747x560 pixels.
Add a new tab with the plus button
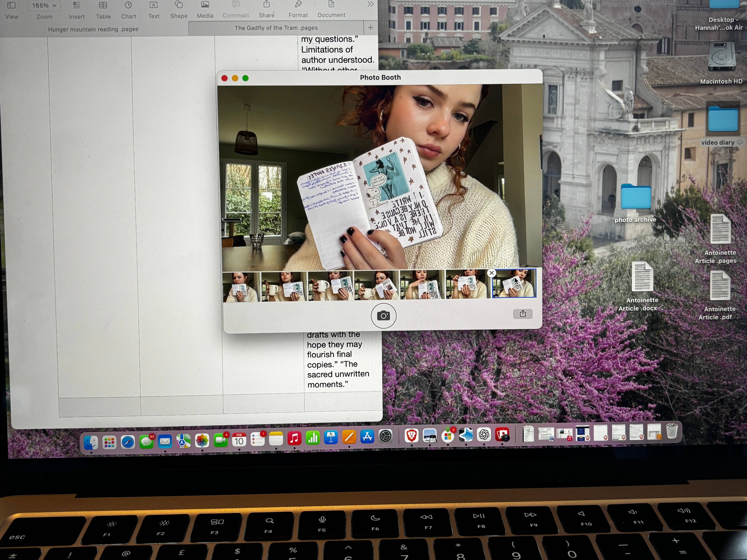(x=370, y=28)
